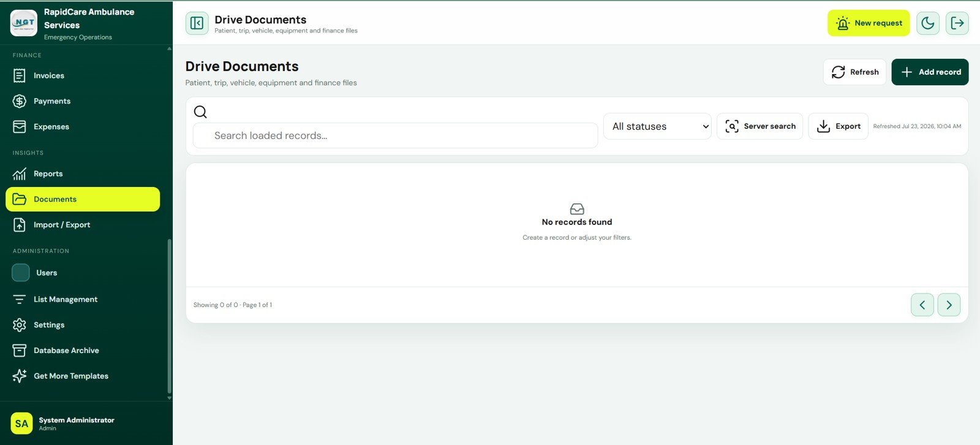
Task: Toggle dark mode with moon icon
Action: pyautogui.click(x=928, y=23)
